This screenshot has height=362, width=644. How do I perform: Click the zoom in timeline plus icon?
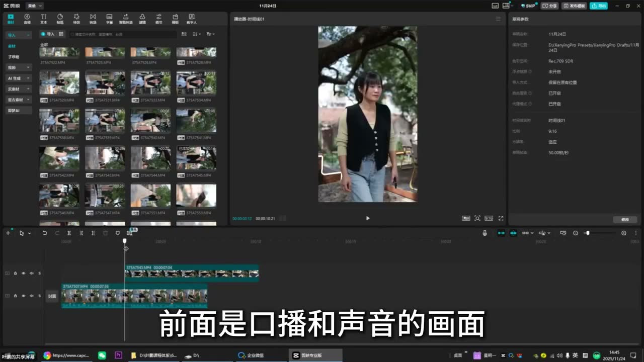624,233
